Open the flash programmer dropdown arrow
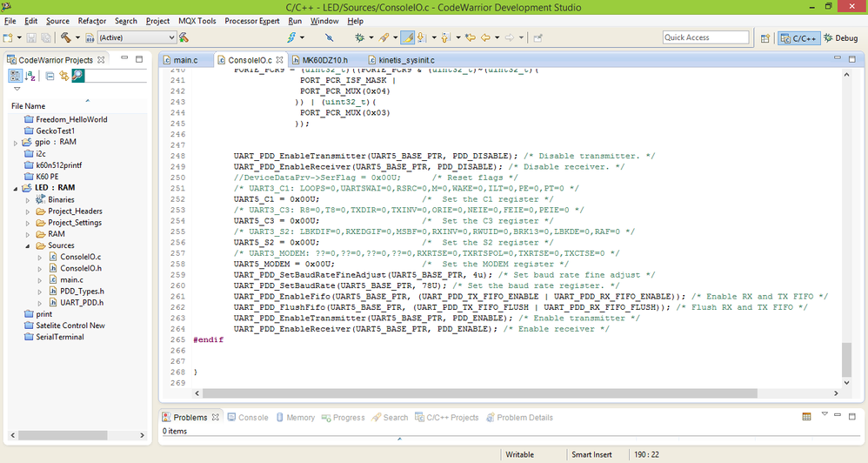 303,37
